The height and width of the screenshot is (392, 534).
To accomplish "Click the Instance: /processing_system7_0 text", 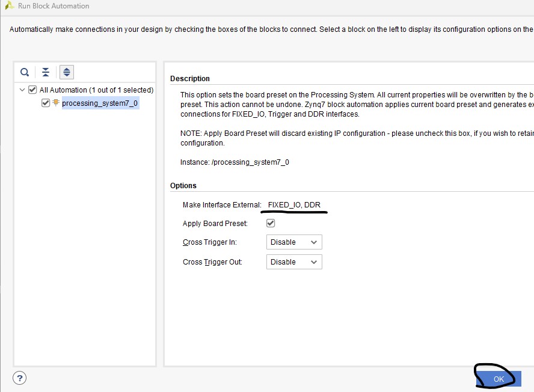I will [235, 162].
